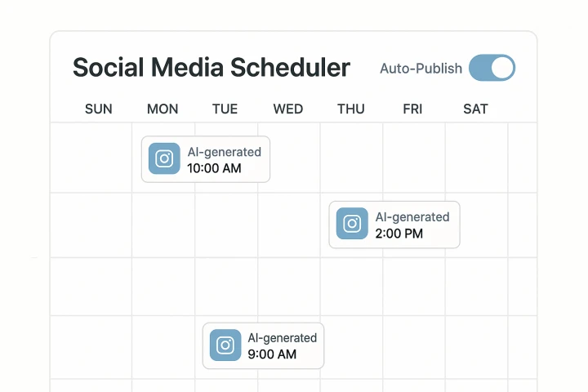Click Instagram icon on 9:00 AM post
The width and height of the screenshot is (588, 392).
point(225,345)
